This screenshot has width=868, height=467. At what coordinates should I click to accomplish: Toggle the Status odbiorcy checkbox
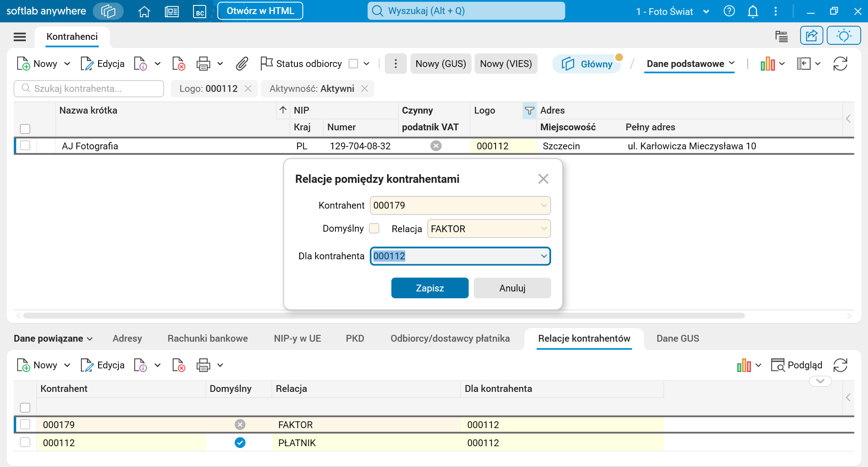[x=354, y=64]
